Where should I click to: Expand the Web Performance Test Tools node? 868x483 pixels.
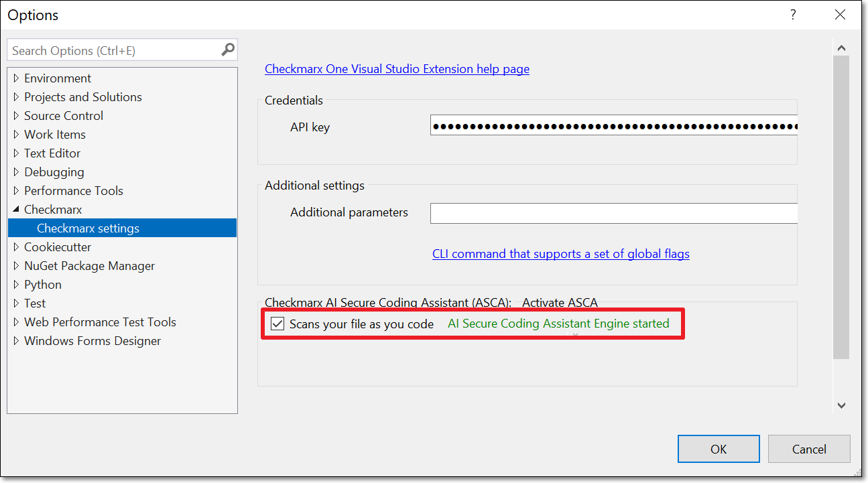point(17,322)
